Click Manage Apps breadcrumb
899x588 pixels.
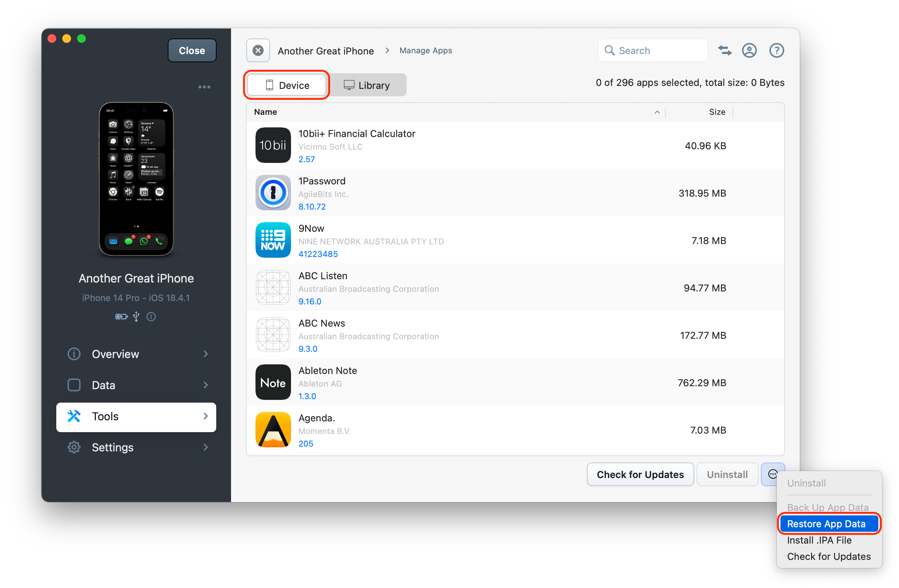(426, 50)
